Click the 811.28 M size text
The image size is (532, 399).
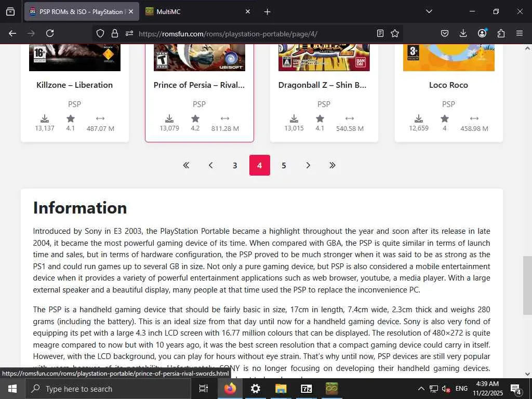coord(225,129)
